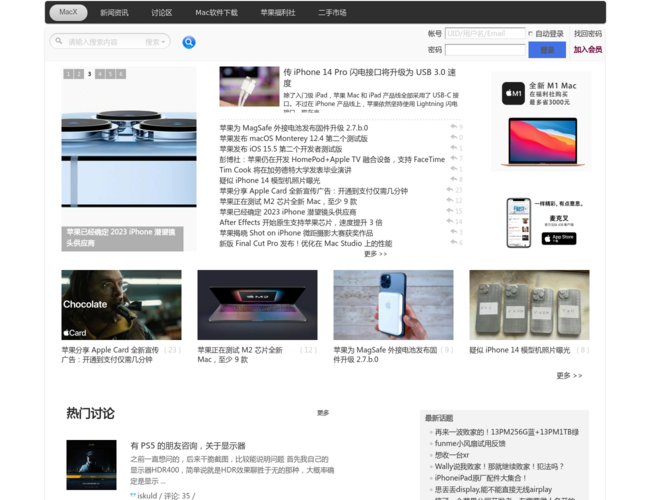Go to slide 5 of carousel
This screenshot has height=500, width=650.
(x=110, y=74)
